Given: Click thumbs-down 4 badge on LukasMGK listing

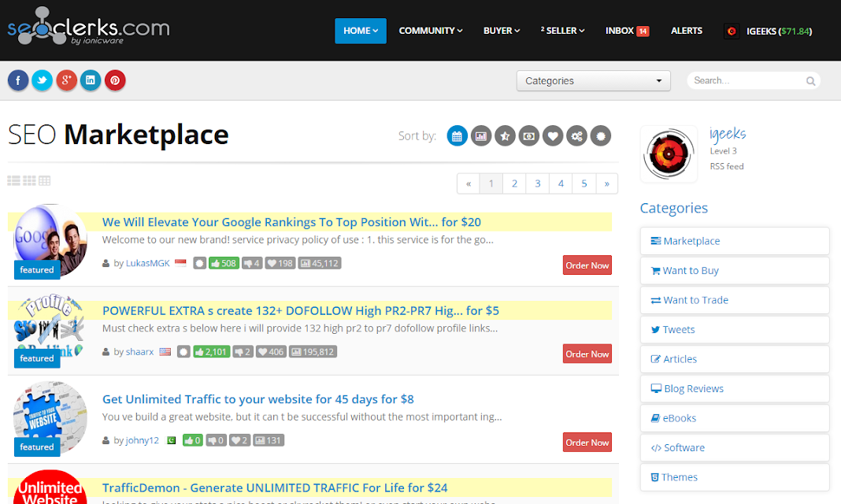Looking at the screenshot, I should 251,263.
